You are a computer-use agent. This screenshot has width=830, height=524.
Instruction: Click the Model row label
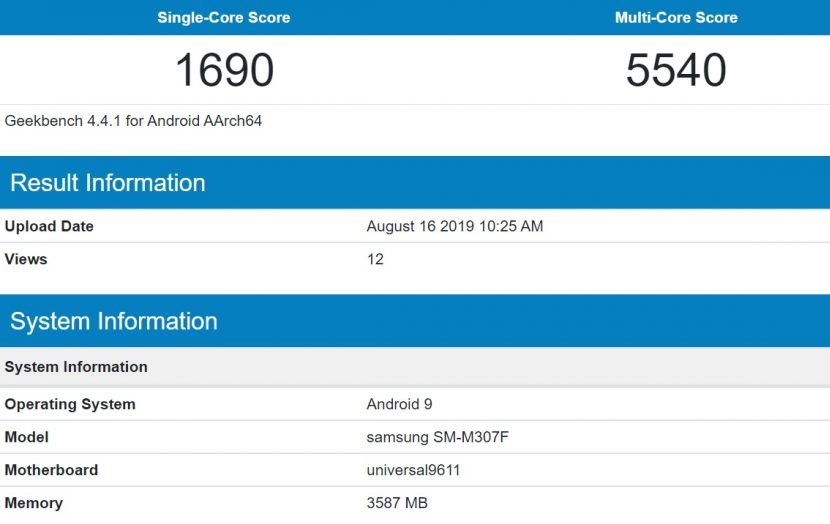click(x=27, y=437)
